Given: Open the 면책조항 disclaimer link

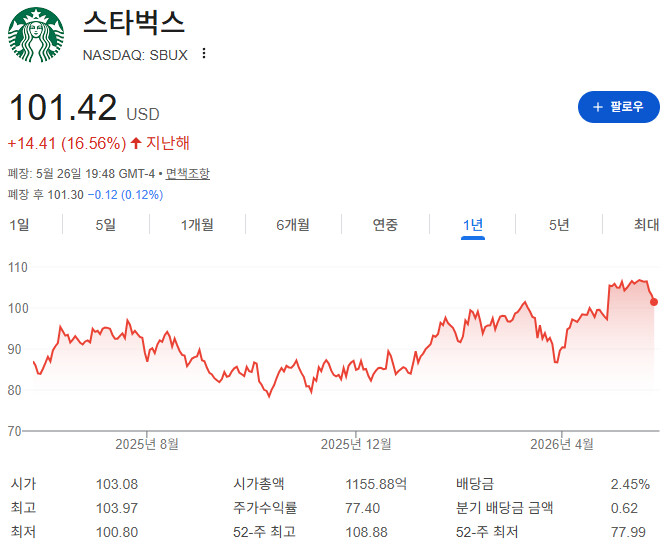Looking at the screenshot, I should (187, 174).
